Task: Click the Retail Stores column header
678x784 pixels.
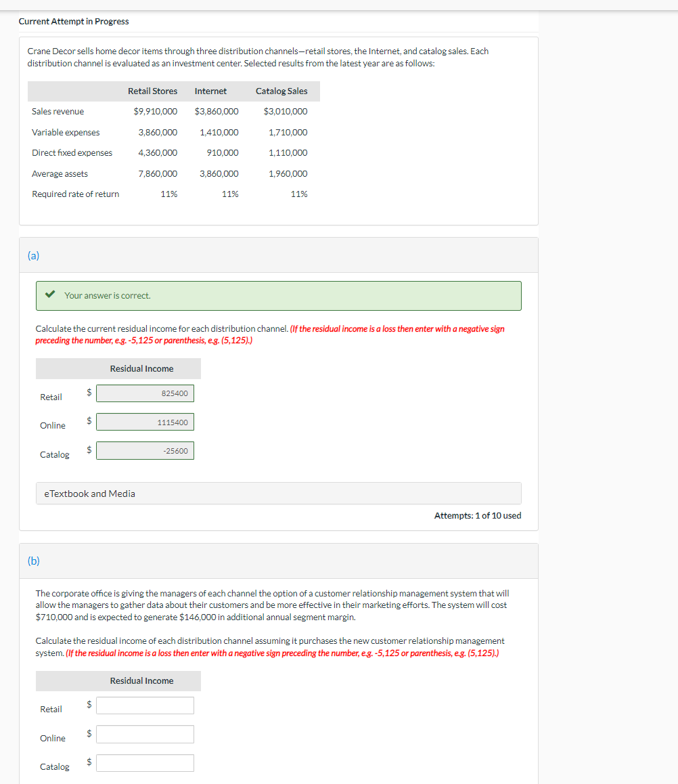Action: coord(152,91)
